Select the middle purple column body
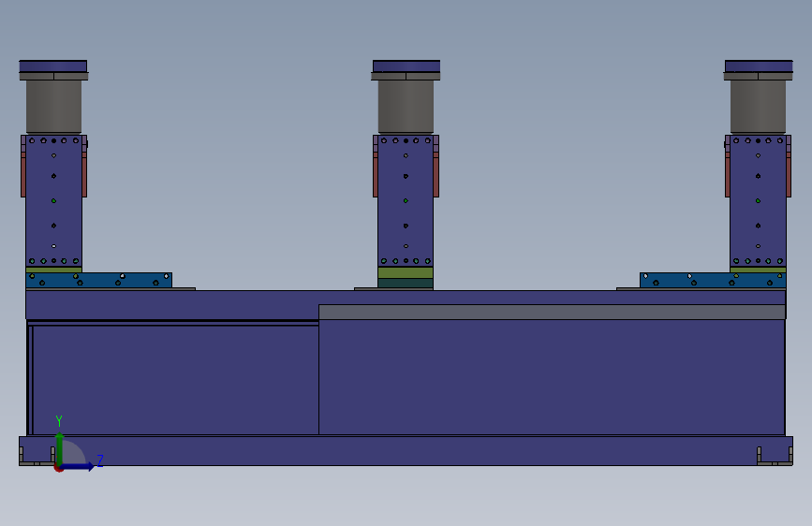Screen dimensions: 812x526 click(406, 201)
